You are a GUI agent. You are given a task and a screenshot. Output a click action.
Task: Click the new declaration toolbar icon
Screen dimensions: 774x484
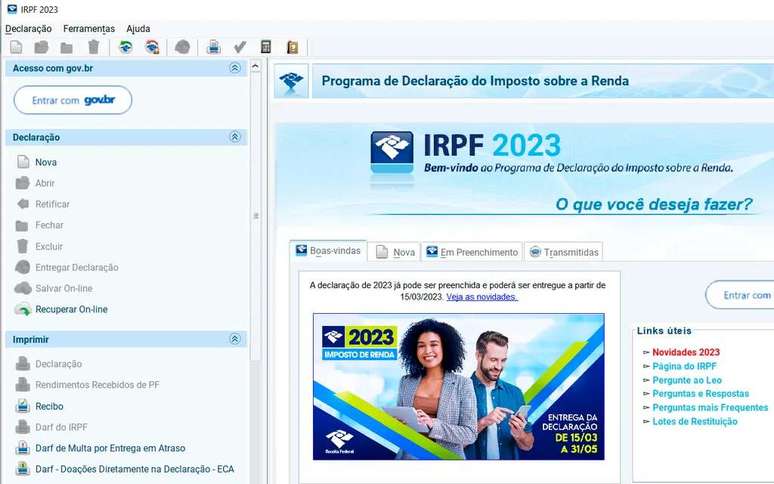click(16, 47)
